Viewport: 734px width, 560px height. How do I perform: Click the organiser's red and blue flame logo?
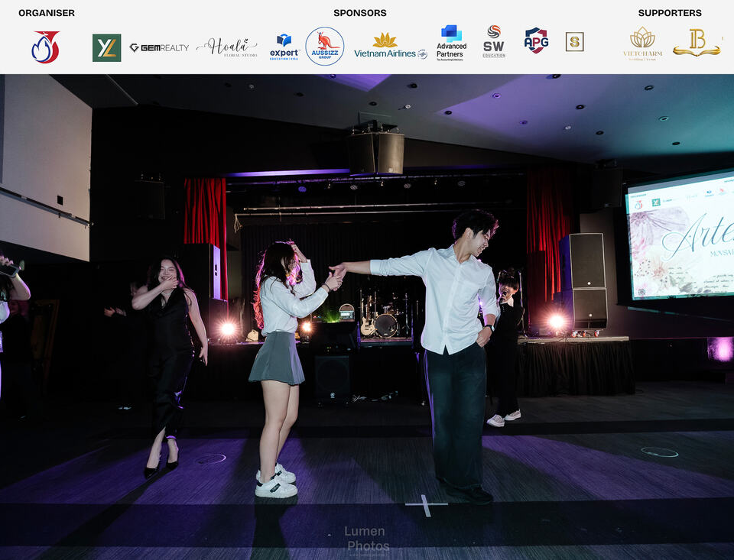[x=45, y=47]
